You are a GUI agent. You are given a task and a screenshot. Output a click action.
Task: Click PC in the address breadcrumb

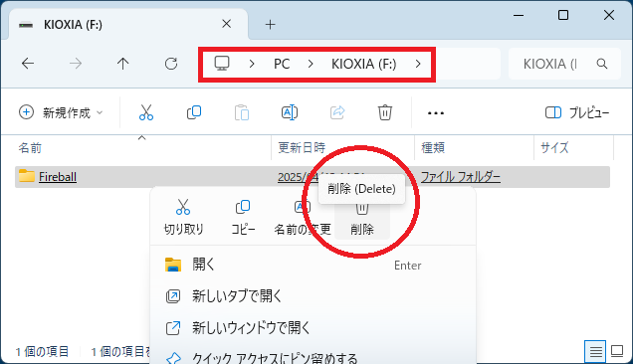282,64
